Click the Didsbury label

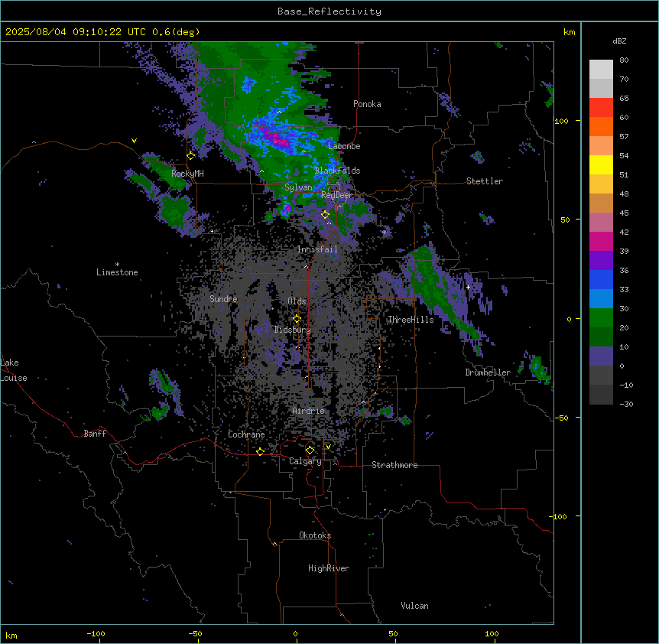point(293,330)
